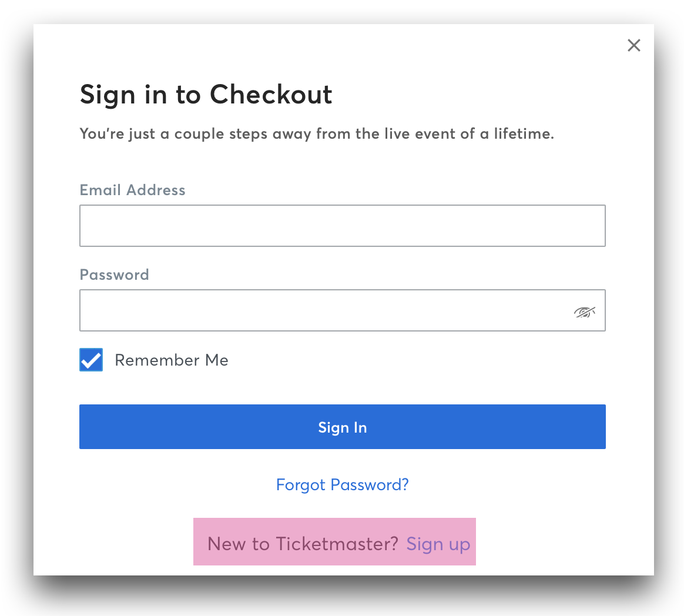The height and width of the screenshot is (616, 684).
Task: Click the Remember Me label text
Action: (x=172, y=360)
